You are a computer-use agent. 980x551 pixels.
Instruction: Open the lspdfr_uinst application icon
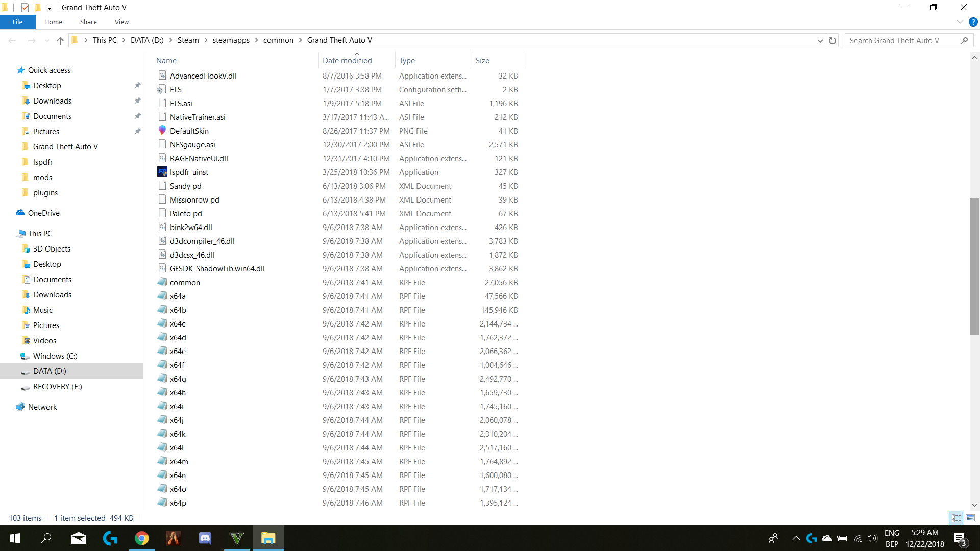click(162, 172)
